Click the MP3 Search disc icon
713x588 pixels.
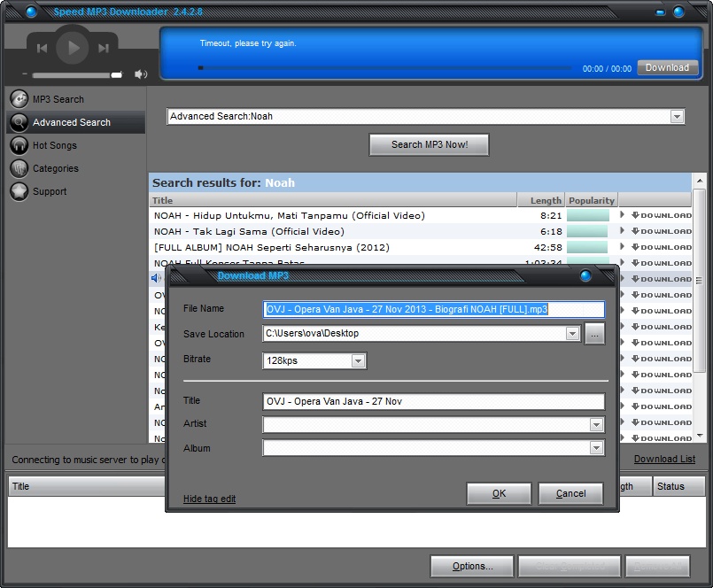pos(19,99)
